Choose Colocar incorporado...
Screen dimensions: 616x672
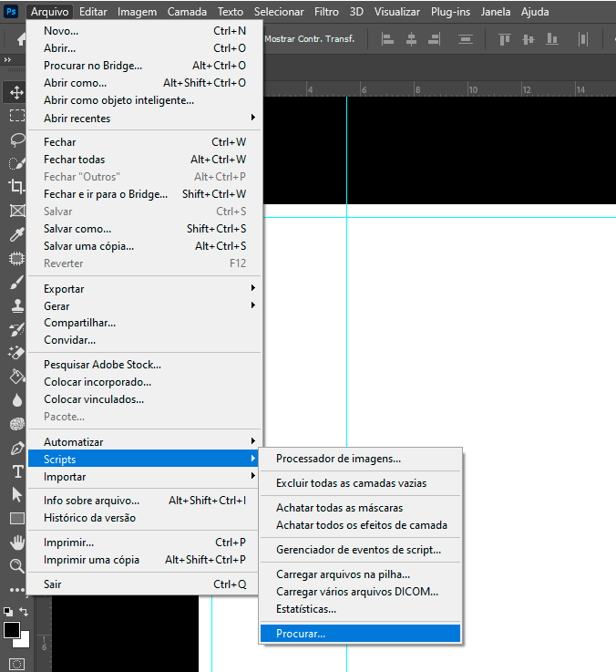point(144,382)
